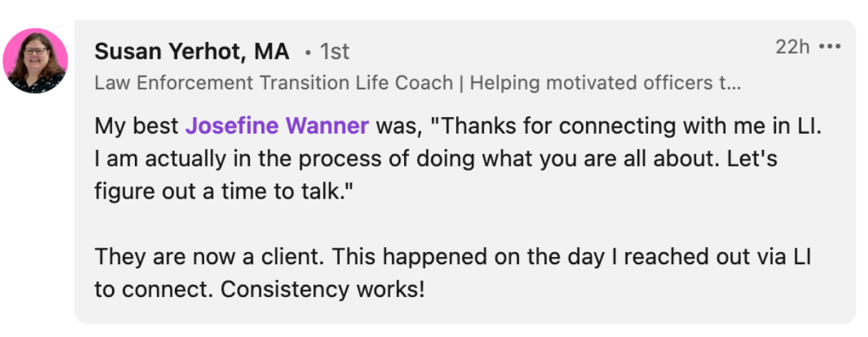Click the Law Enforcement Transition Life Coach headline
The image size is (868, 337).
coord(273,83)
